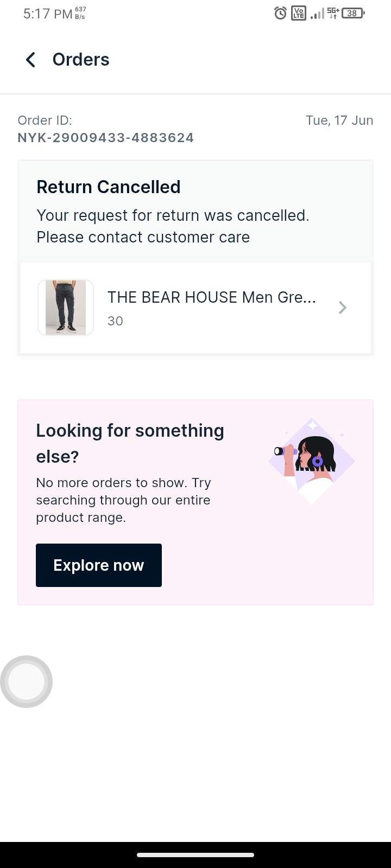Click the woman with telescope illustration
The width and height of the screenshot is (391, 868).
tap(311, 461)
